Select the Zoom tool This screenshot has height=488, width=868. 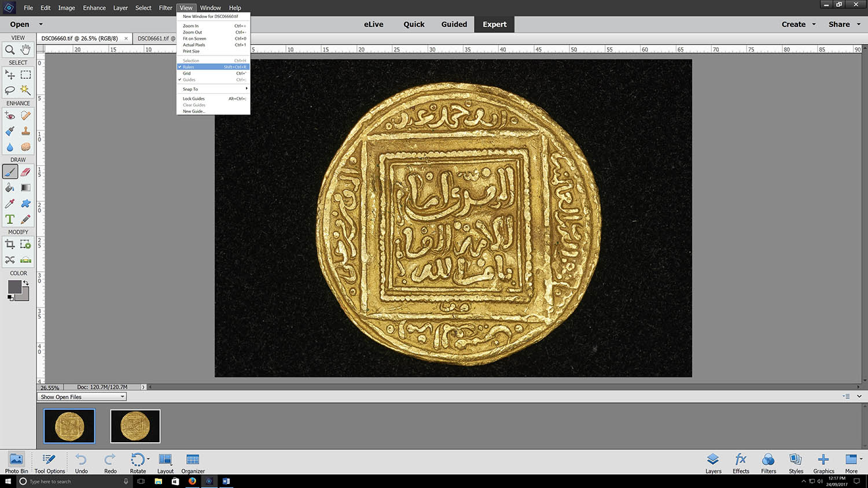[x=10, y=50]
